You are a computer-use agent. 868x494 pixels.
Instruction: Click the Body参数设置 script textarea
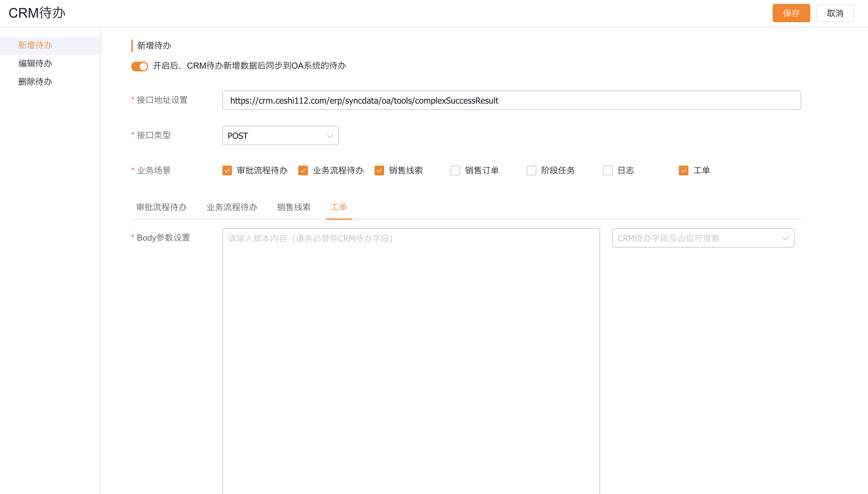[x=411, y=361]
